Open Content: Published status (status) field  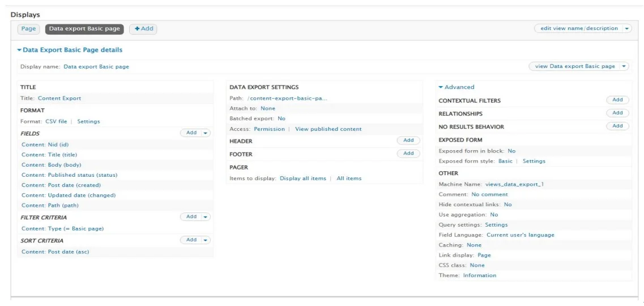[70, 175]
